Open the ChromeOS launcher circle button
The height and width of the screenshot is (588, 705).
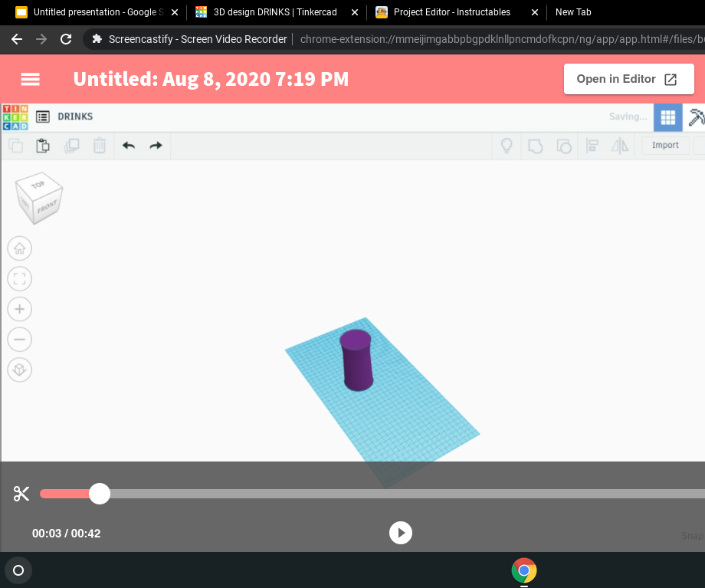[x=18, y=570]
